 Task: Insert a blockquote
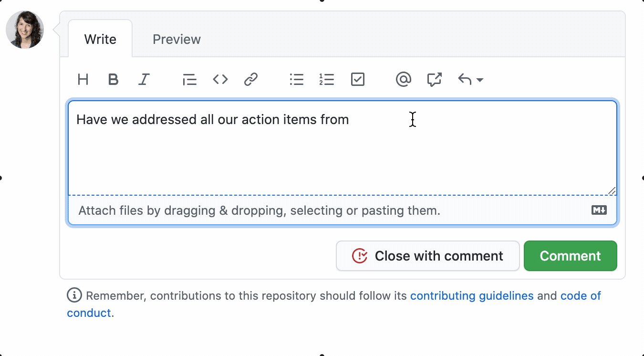(189, 79)
